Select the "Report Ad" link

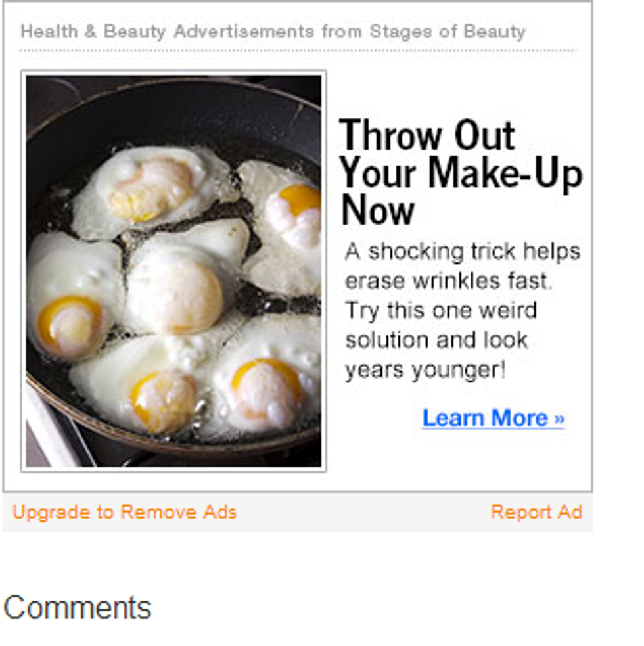tap(536, 512)
